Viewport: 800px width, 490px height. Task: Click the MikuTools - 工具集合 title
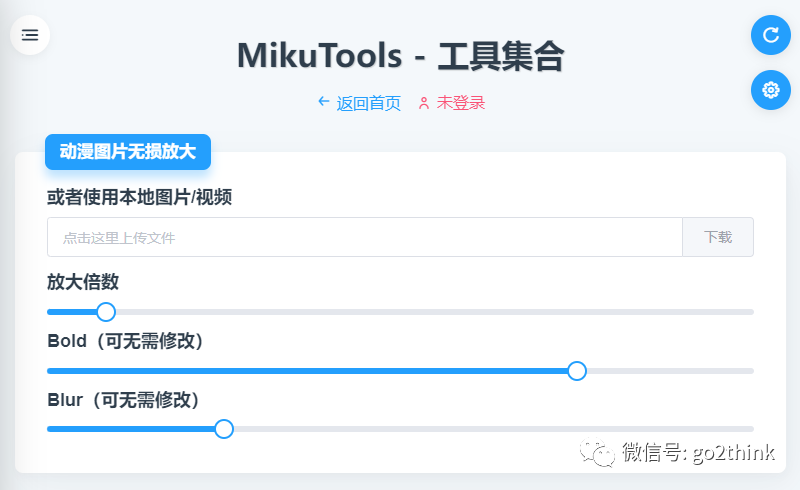point(401,56)
